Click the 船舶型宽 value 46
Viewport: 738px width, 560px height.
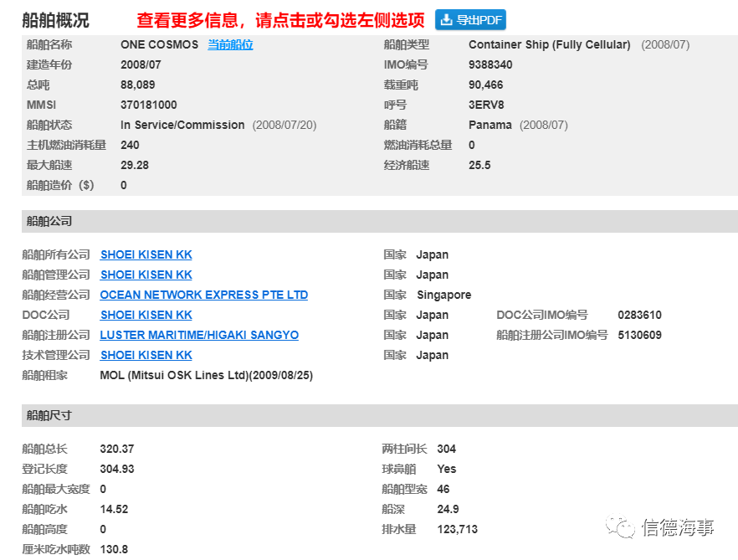[x=443, y=490]
